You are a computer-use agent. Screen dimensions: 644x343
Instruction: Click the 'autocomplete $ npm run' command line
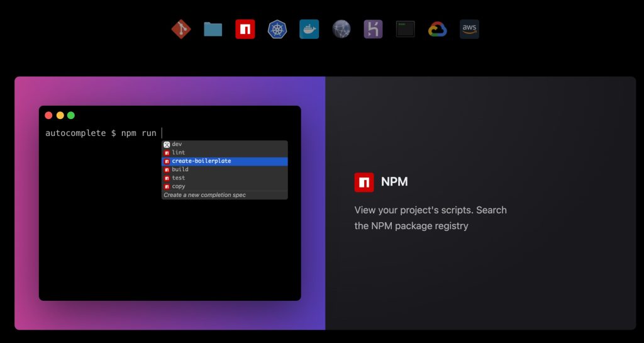pyautogui.click(x=101, y=133)
